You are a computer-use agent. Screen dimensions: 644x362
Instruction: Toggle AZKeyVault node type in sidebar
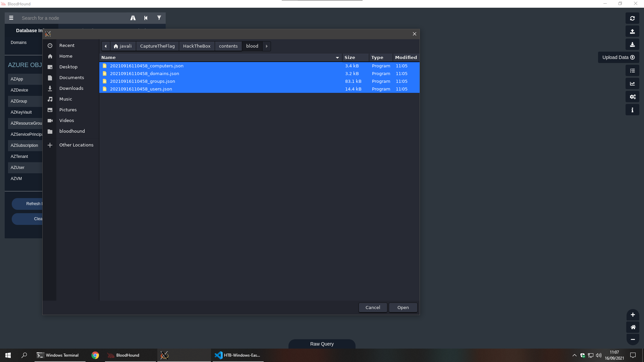[x=21, y=112]
